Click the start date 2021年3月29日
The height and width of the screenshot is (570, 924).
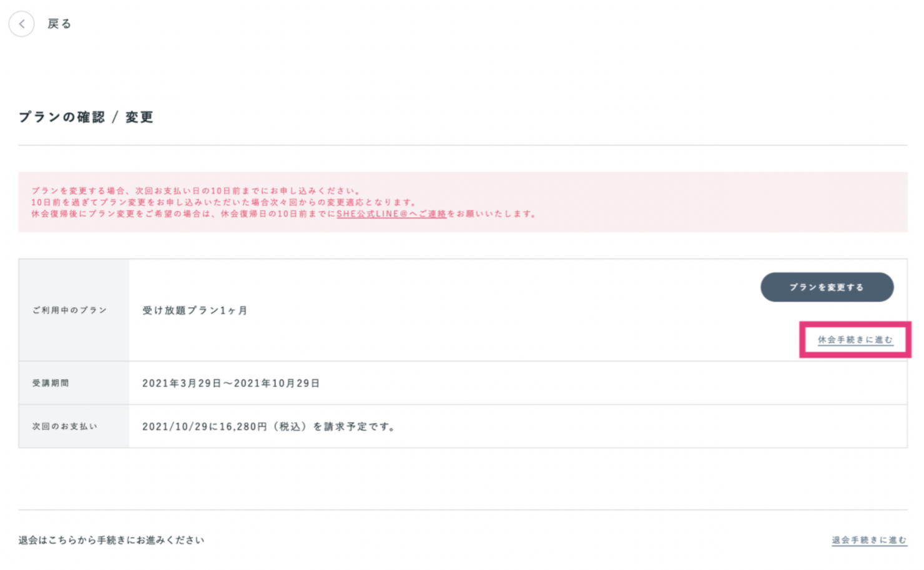click(182, 383)
